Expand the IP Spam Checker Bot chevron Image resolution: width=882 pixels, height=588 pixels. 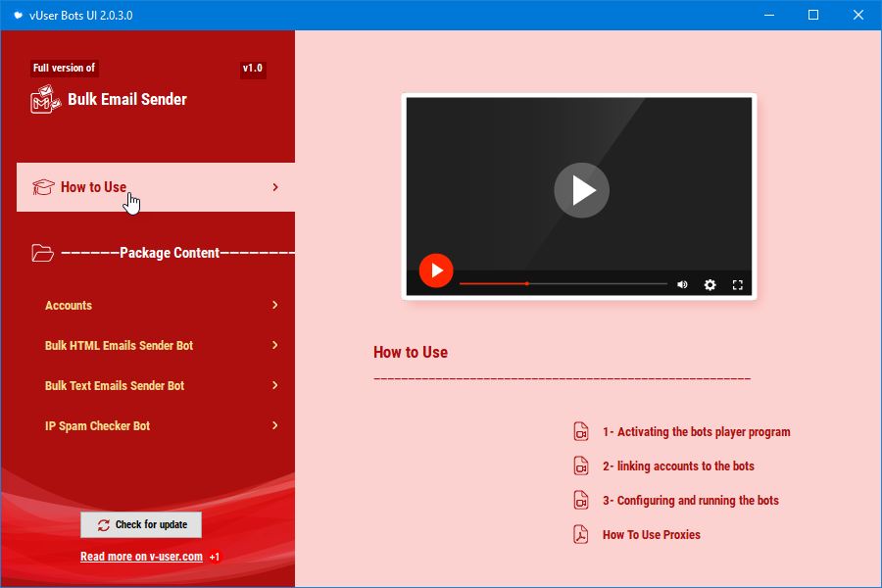point(275,425)
